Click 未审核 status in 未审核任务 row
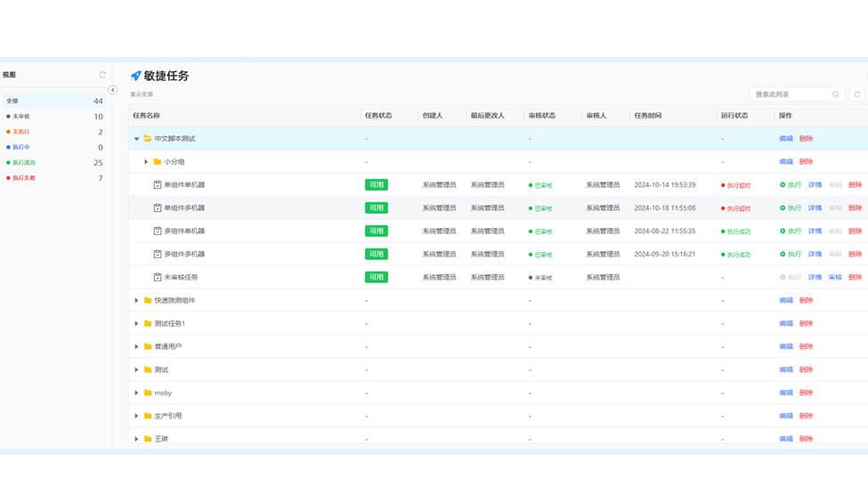This screenshot has height=495, width=868. (540, 278)
